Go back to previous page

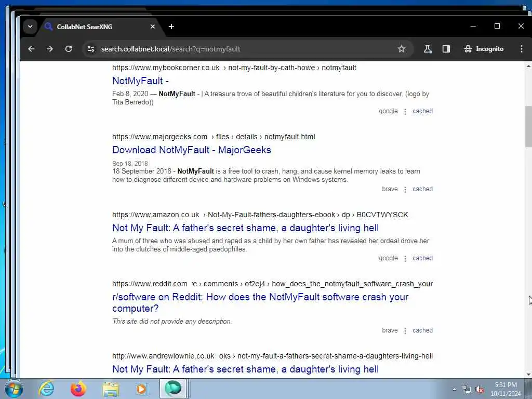point(31,49)
